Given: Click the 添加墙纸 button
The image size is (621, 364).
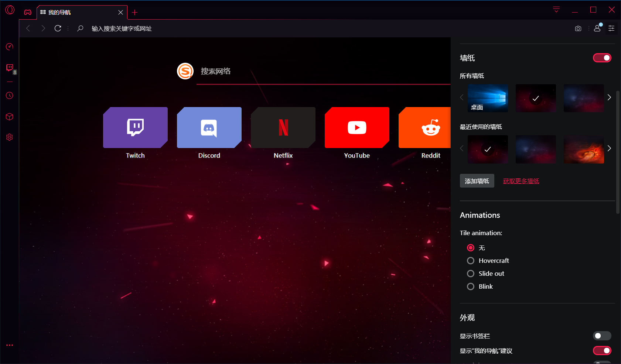Looking at the screenshot, I should pos(477,181).
